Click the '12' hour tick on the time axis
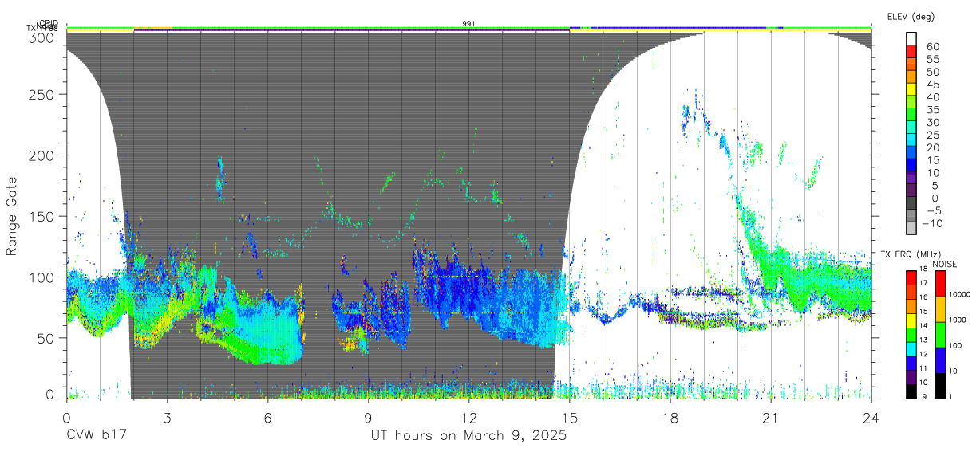 click(x=468, y=417)
